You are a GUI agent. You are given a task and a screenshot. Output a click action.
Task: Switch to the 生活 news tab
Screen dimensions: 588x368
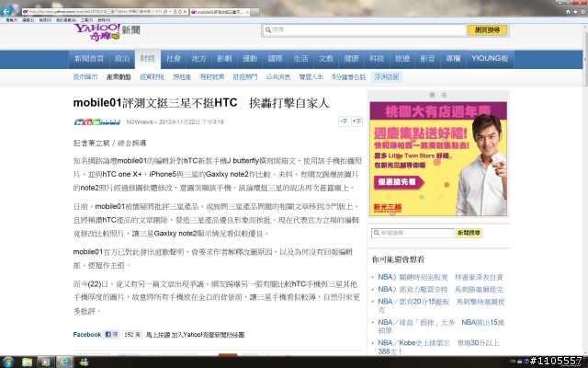300,59
